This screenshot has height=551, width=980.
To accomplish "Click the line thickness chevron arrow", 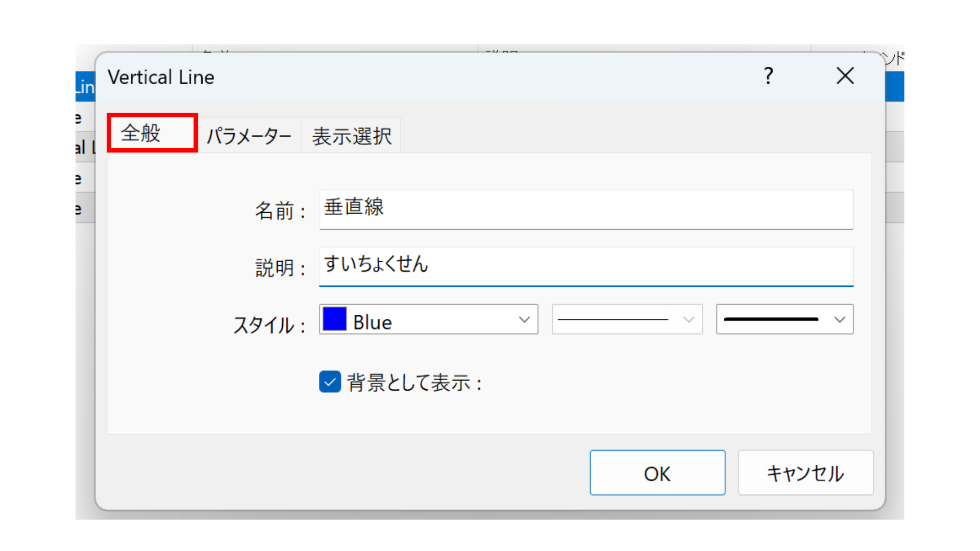I will click(x=839, y=320).
